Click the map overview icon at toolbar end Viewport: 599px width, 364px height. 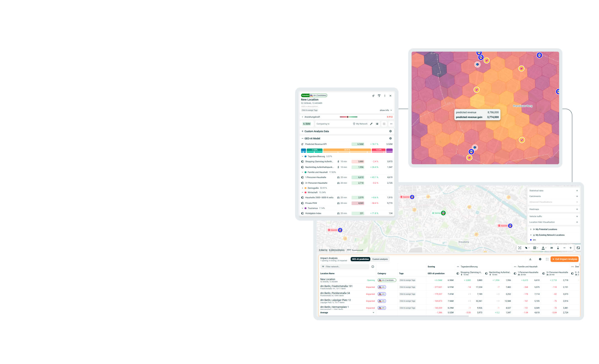click(x=578, y=248)
